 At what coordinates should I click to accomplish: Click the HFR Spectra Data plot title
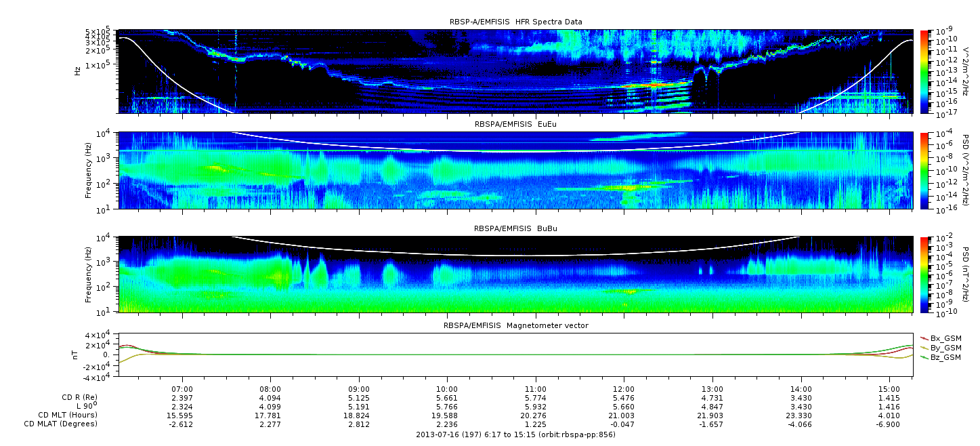(515, 22)
